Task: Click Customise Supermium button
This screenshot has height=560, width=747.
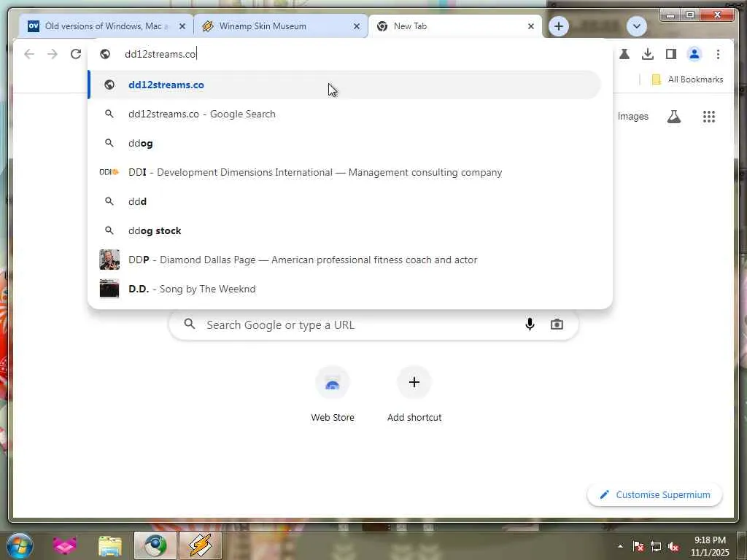Action: [x=654, y=495]
